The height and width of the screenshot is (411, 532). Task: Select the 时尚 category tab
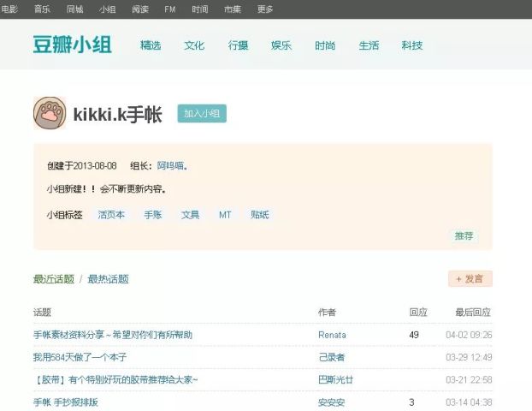pyautogui.click(x=325, y=45)
